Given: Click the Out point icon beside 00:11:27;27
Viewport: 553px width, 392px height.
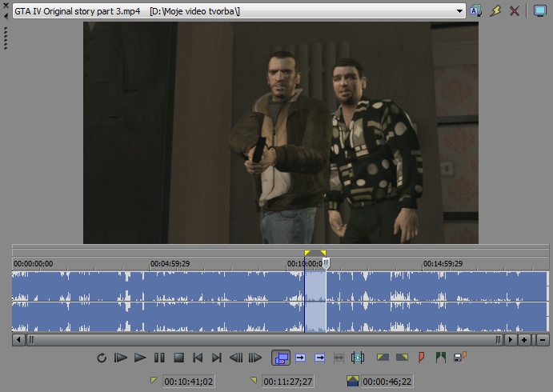Looking at the screenshot, I should [253, 380].
